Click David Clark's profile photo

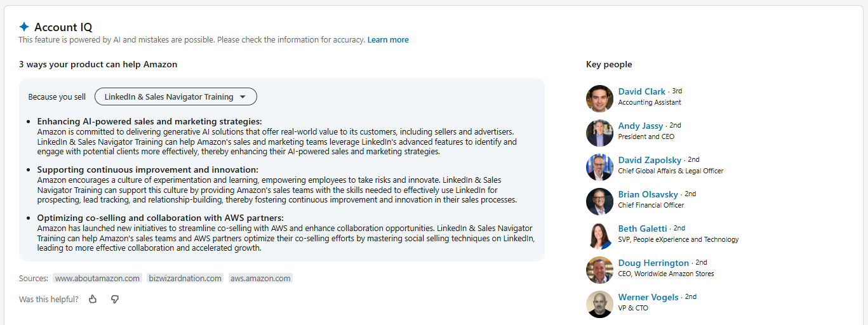tap(599, 98)
